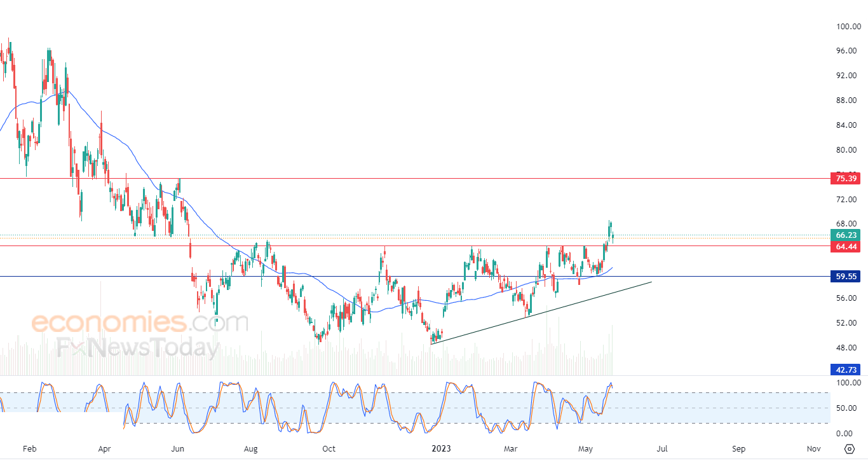Click the 80.00 price axis value
This screenshot has width=868, height=463.
[x=848, y=150]
